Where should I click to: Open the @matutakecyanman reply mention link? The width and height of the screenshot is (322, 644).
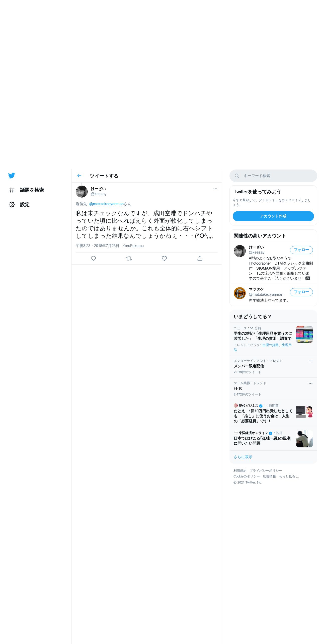point(107,204)
